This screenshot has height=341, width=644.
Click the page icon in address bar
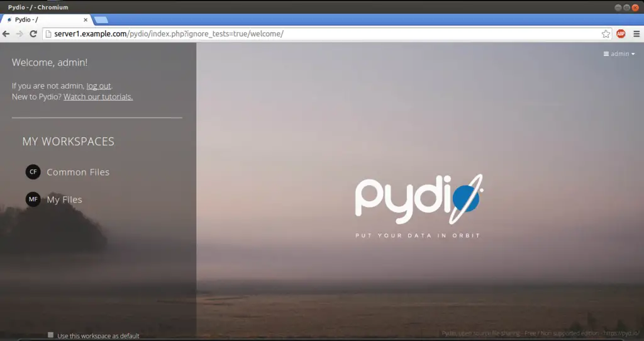point(48,34)
